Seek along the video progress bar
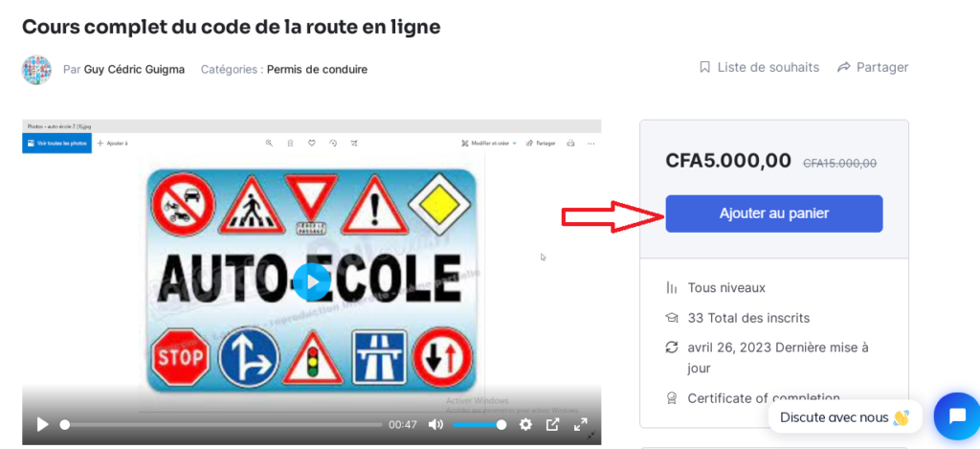 tap(223, 425)
